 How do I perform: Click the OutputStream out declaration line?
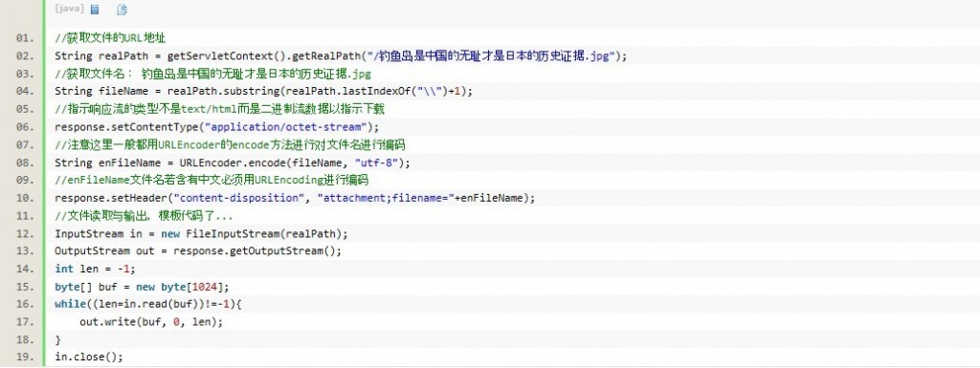point(198,251)
